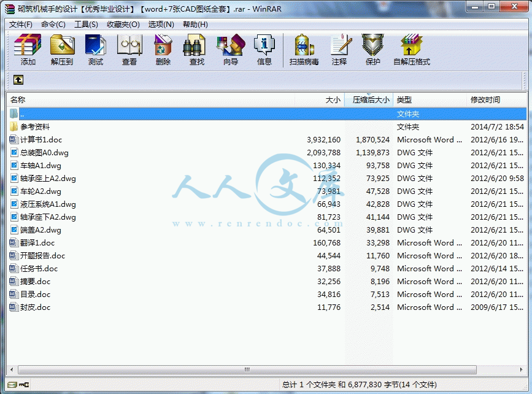The width and height of the screenshot is (532, 394).
Task: Click the key icon in status bar
Action: 24,385
